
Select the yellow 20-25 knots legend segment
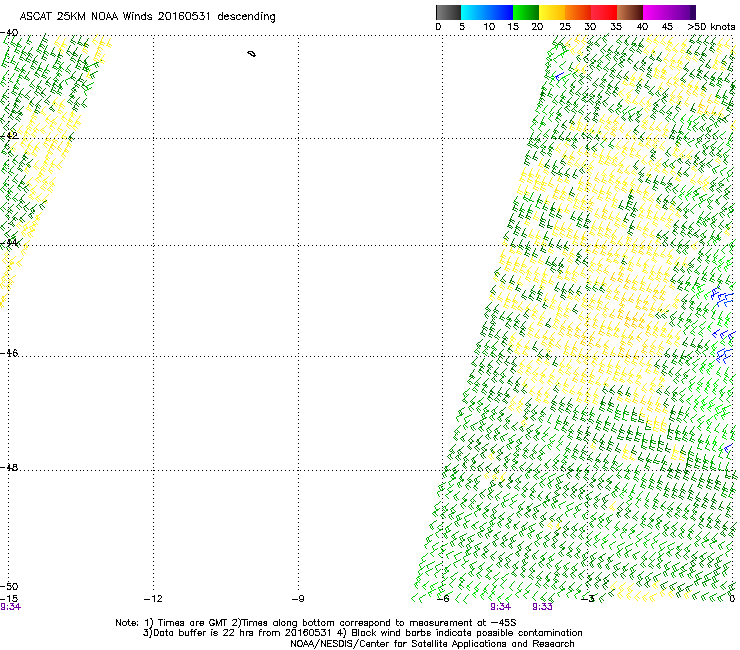pos(552,12)
